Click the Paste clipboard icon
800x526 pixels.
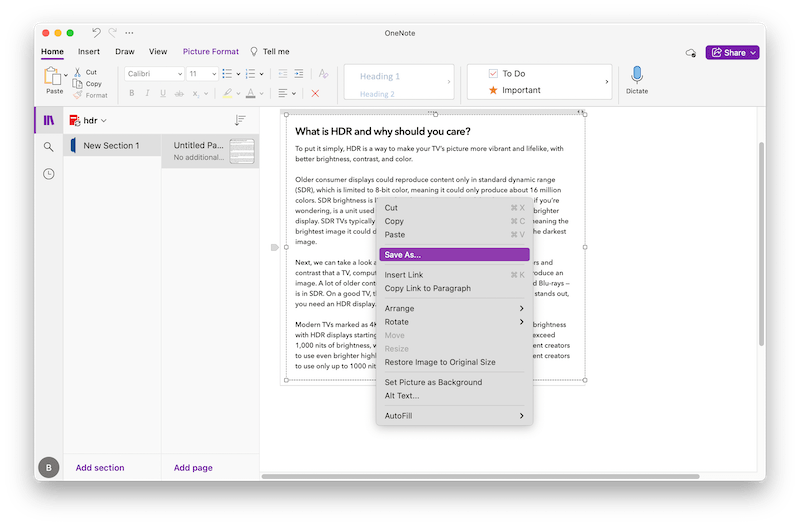[x=52, y=76]
